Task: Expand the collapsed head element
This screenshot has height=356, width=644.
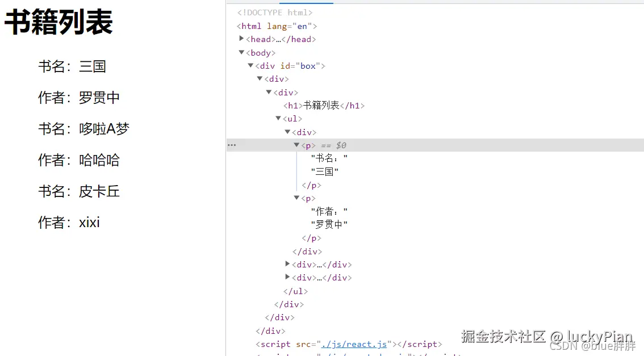Action: coord(242,39)
